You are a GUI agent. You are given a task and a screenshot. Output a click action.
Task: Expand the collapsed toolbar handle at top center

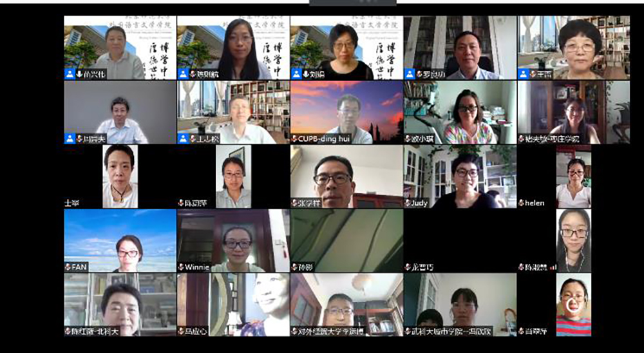tap(335, 3)
